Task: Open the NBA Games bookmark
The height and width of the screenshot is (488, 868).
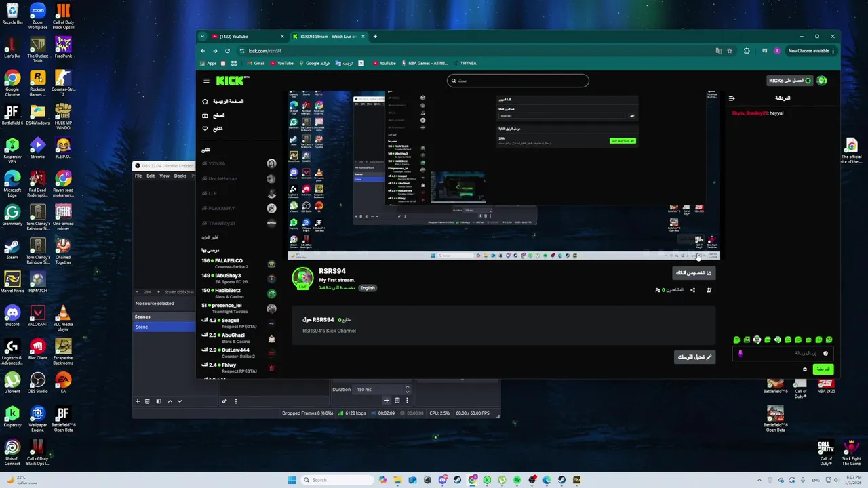Action: tap(425, 63)
